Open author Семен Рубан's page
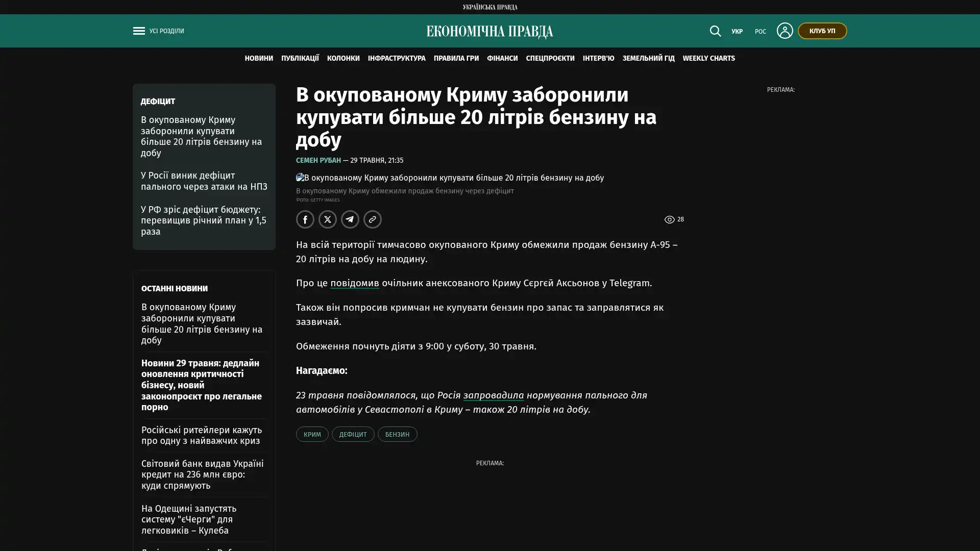 [x=318, y=161]
